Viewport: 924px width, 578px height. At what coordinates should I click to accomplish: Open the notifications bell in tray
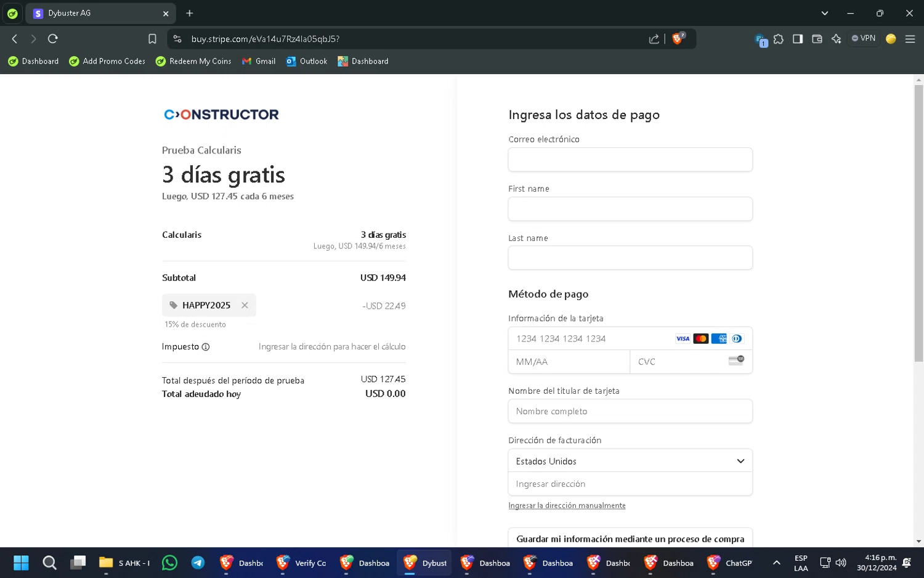[x=907, y=563]
